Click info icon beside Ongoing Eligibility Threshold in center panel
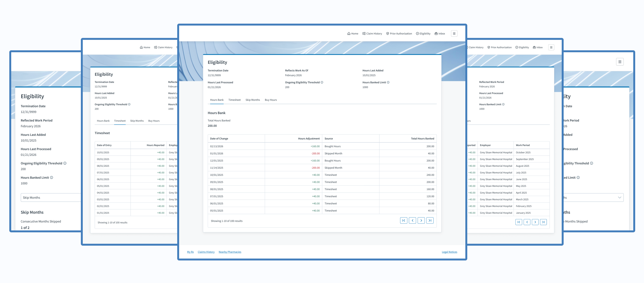Screen dimensions: 644x283 322,82
